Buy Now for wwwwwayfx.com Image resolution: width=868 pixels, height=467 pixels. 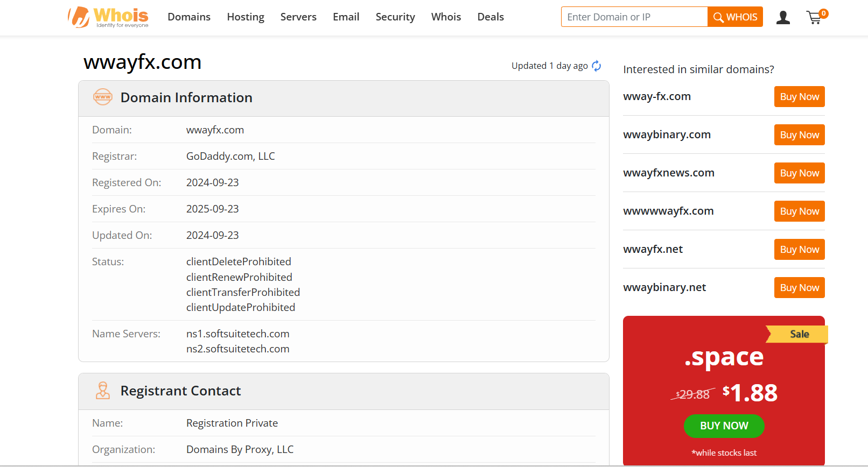[799, 211]
